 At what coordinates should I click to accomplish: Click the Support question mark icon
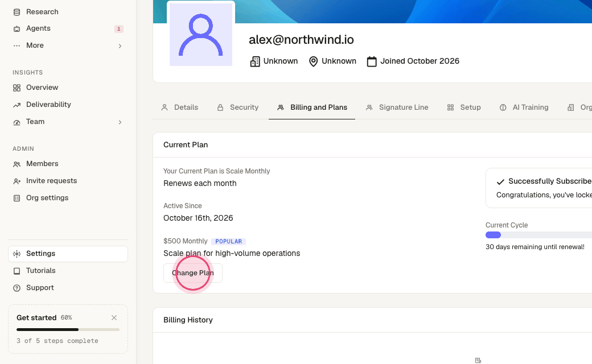[17, 288]
